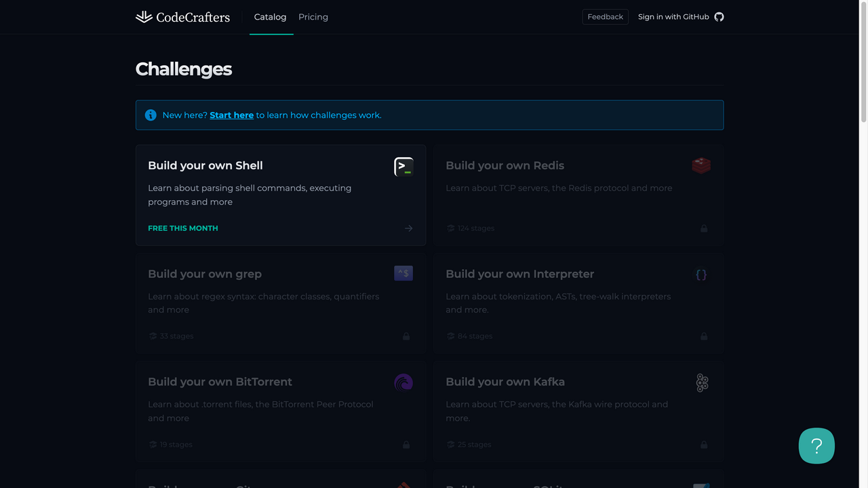Click the Interpreter curly braces icon
The width and height of the screenshot is (868, 488).
click(x=701, y=274)
